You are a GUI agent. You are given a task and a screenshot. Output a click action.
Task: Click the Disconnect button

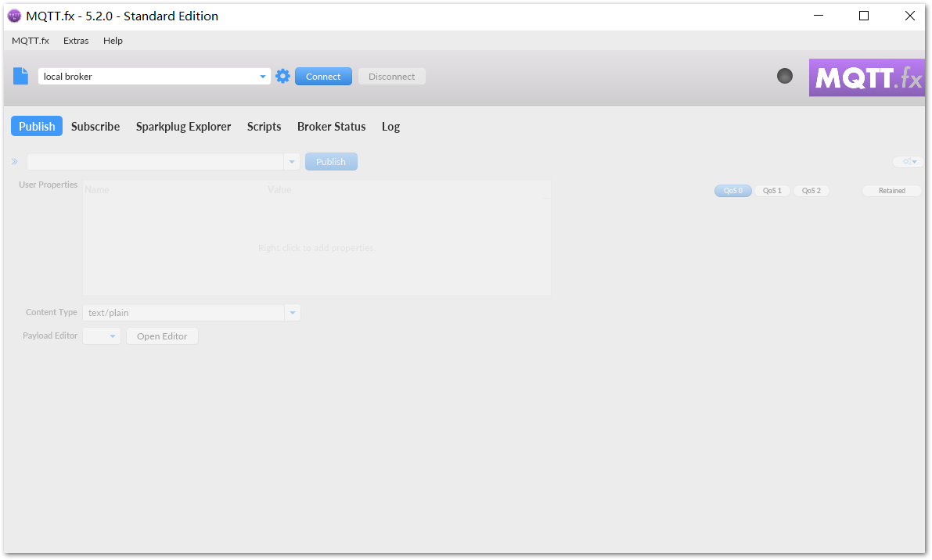[392, 77]
